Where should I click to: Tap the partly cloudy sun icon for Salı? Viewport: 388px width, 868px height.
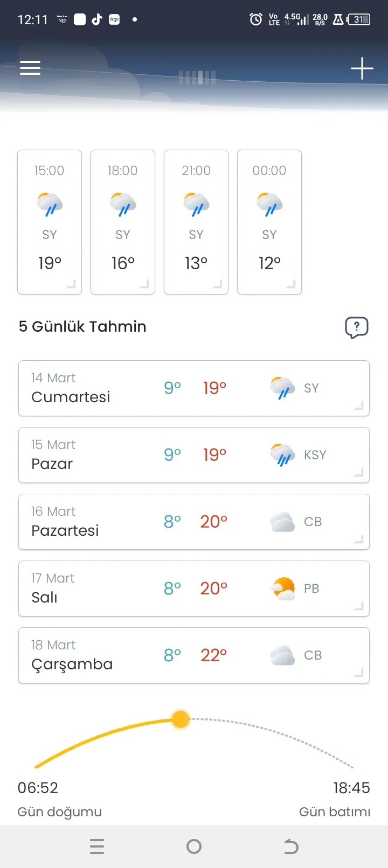283,589
